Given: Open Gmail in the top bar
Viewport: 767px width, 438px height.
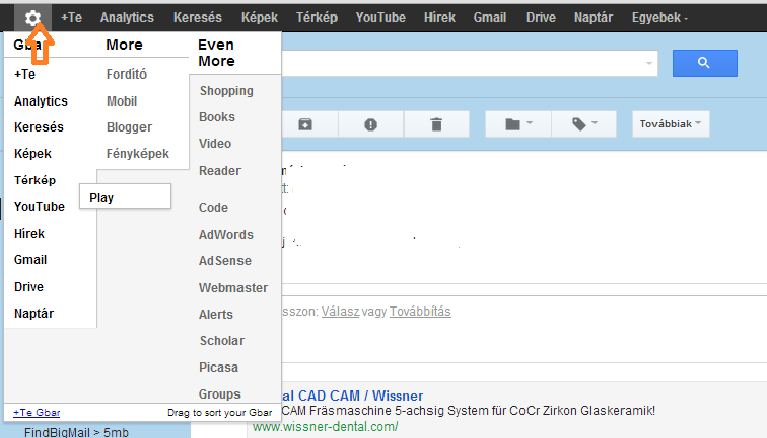Looking at the screenshot, I should pyautogui.click(x=490, y=18).
